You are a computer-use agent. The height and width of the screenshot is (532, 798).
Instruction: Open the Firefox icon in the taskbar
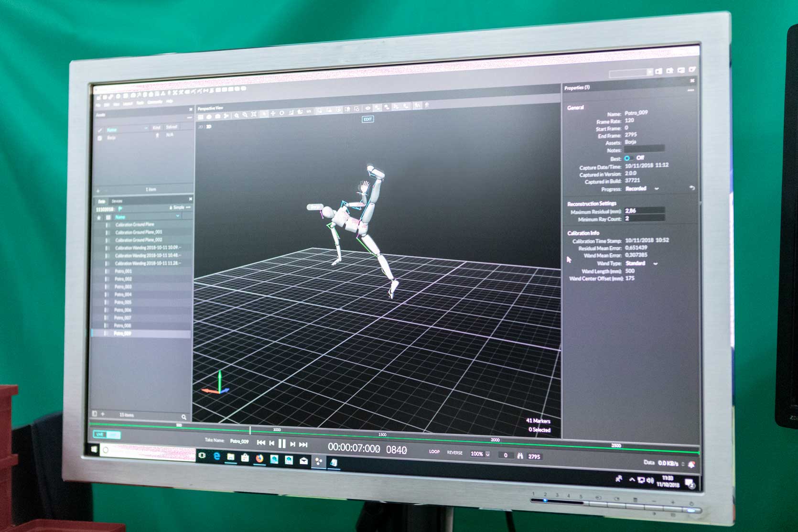(259, 458)
